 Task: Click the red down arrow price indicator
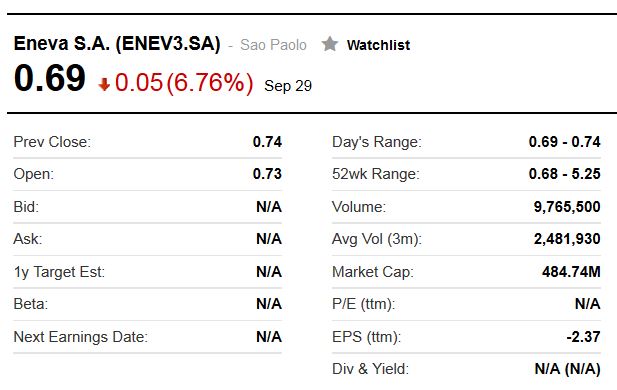click(104, 84)
